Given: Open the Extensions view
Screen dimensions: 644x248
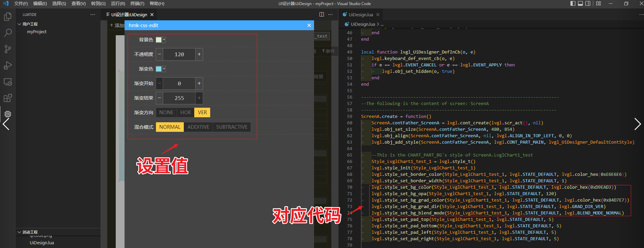Looking at the screenshot, I should pos(7,98).
